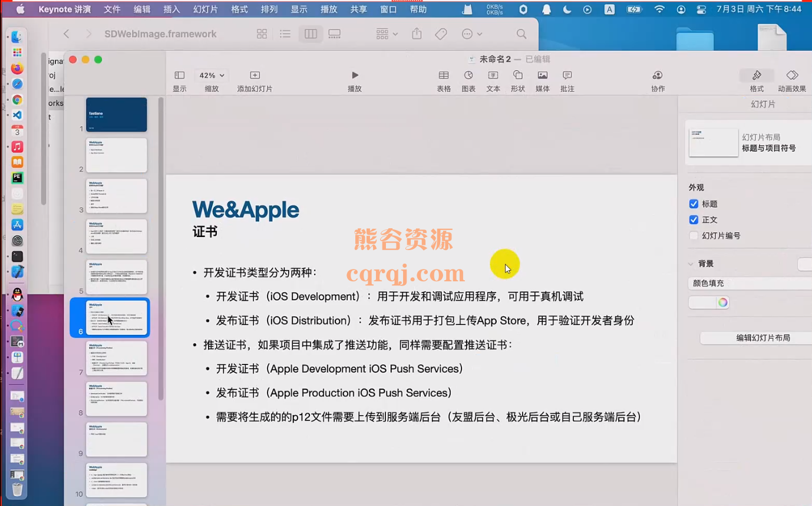Switch Finder window to gallery view
Image resolution: width=812 pixels, height=506 pixels.
334,34
